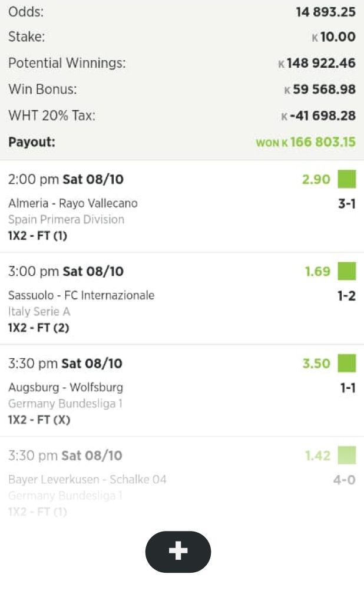Screen dimensions: 364x607
Task: Click green status square beside 3.50 odds
Action: (x=347, y=363)
